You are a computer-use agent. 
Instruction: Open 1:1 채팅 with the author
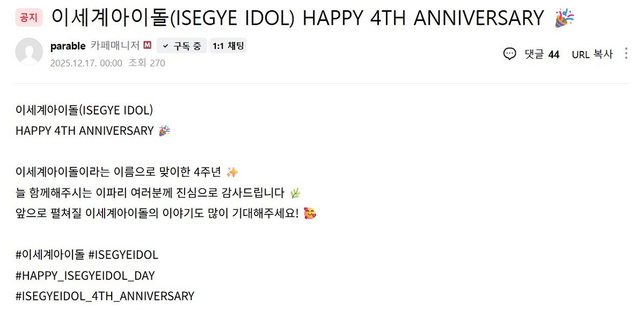[x=228, y=46]
